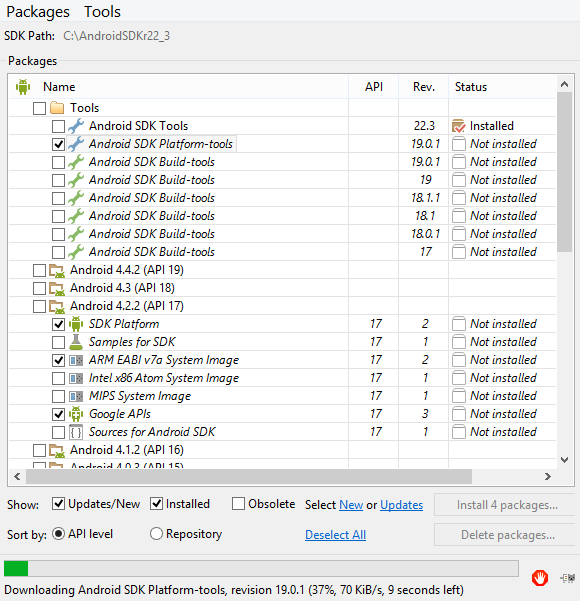Click the Tools folder icon
This screenshot has height=601, width=580.
point(57,108)
